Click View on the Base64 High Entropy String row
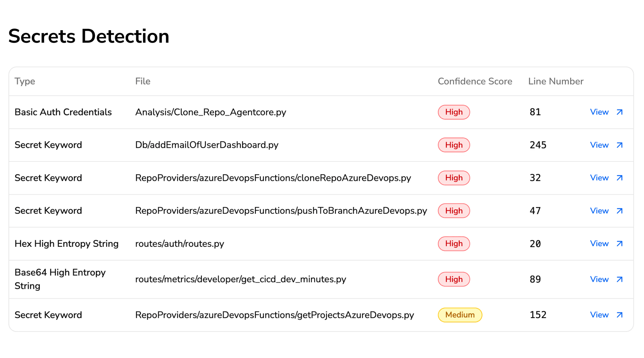 coord(599,279)
